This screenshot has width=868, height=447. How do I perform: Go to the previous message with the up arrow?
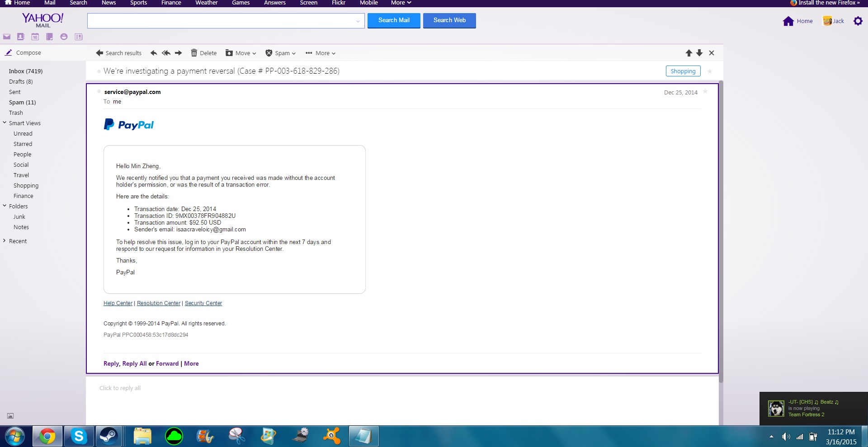(x=689, y=53)
